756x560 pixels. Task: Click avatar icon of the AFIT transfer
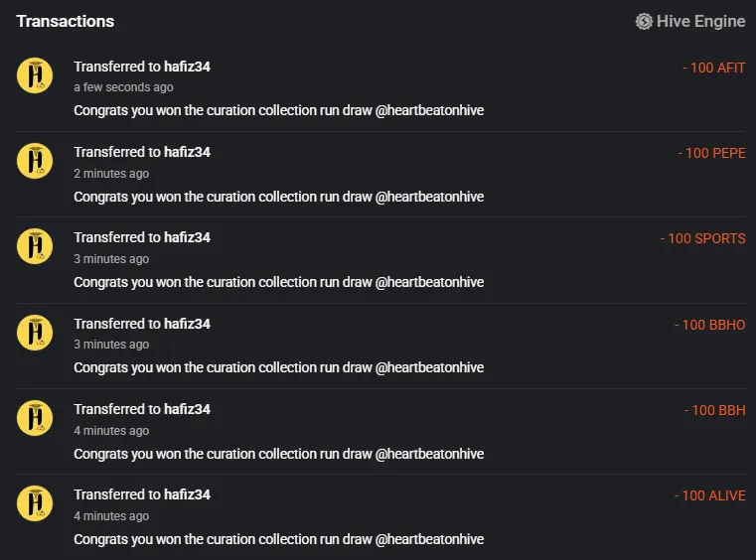click(35, 75)
